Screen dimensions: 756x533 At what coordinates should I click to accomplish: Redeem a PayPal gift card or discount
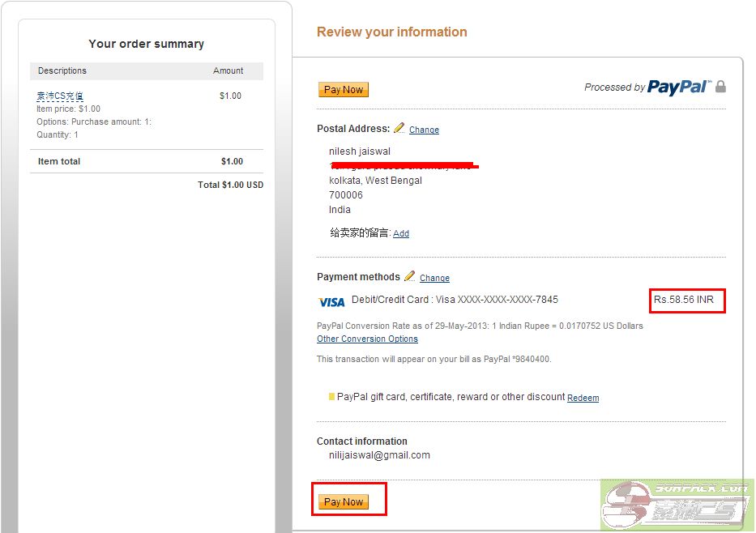pos(583,398)
